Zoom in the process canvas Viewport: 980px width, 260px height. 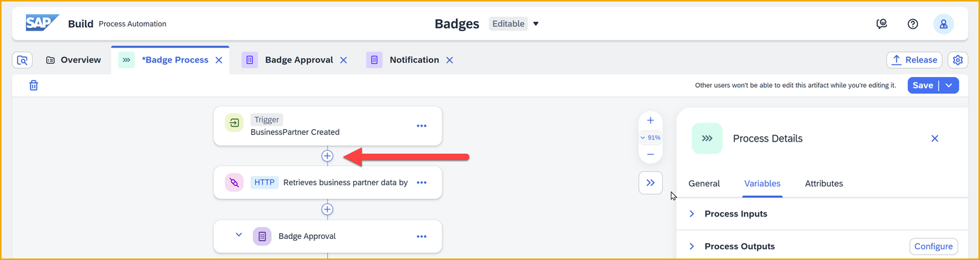pyautogui.click(x=651, y=120)
